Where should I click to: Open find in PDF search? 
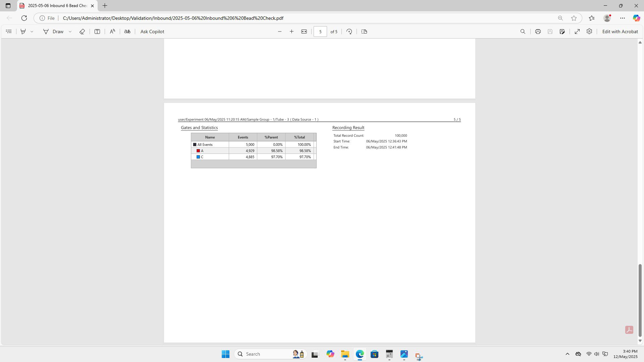523,32
